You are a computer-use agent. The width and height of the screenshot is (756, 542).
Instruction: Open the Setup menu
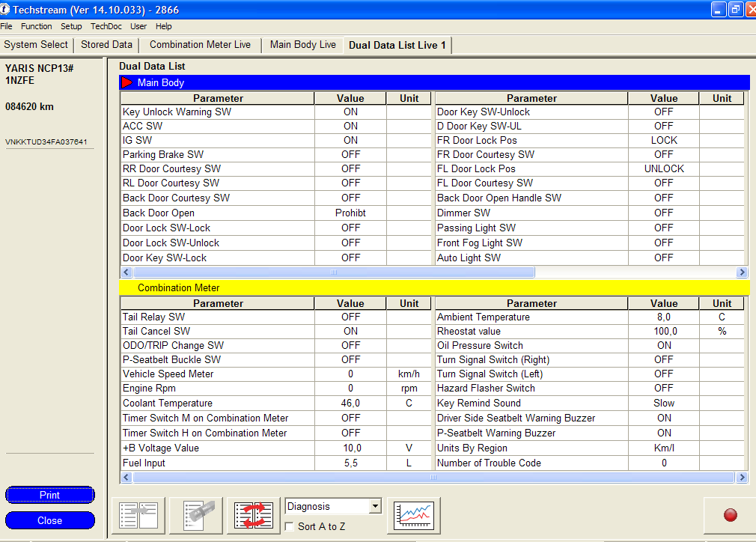(x=71, y=26)
